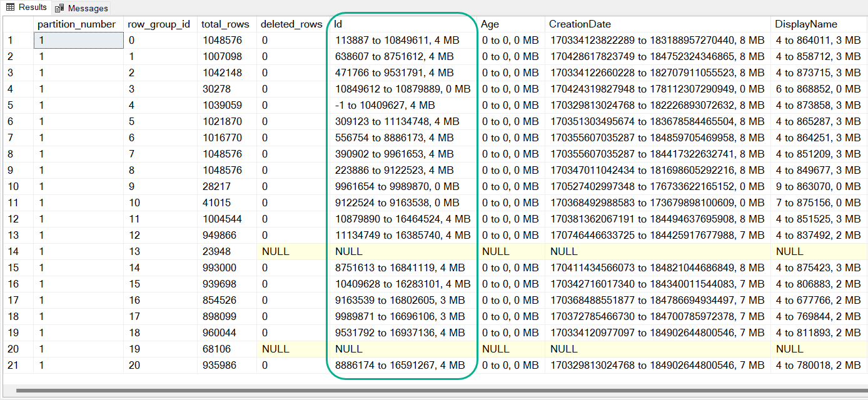Click total_rows cell 1007098

pyautogui.click(x=226, y=57)
